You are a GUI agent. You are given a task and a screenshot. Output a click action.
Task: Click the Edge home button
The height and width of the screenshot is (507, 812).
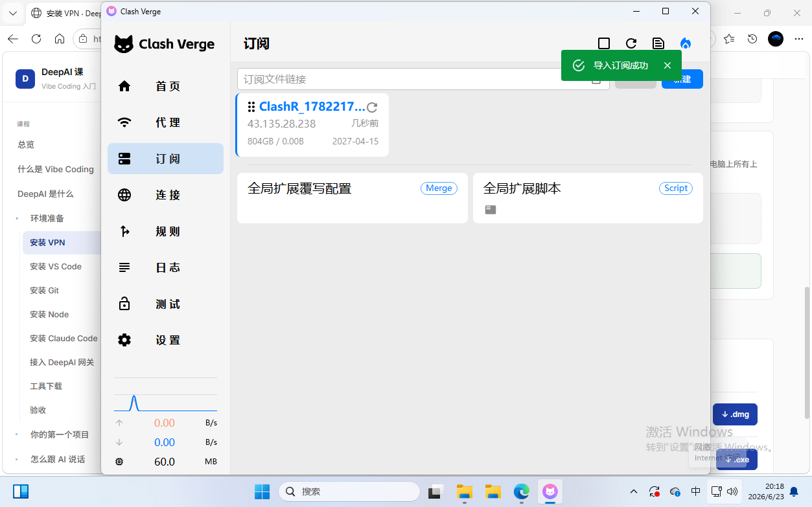[60, 39]
